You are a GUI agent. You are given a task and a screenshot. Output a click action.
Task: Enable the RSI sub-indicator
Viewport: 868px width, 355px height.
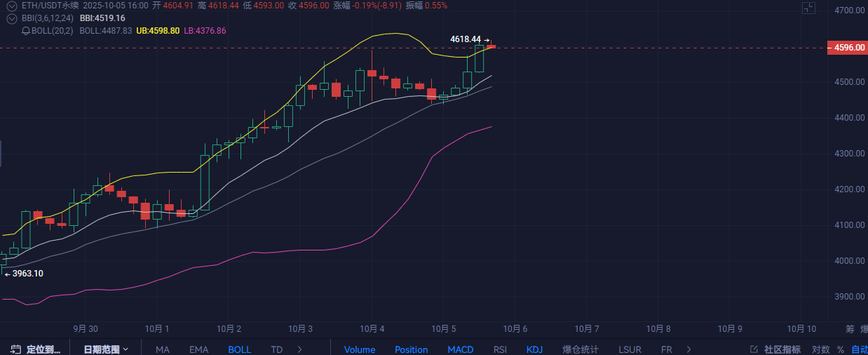coord(500,349)
